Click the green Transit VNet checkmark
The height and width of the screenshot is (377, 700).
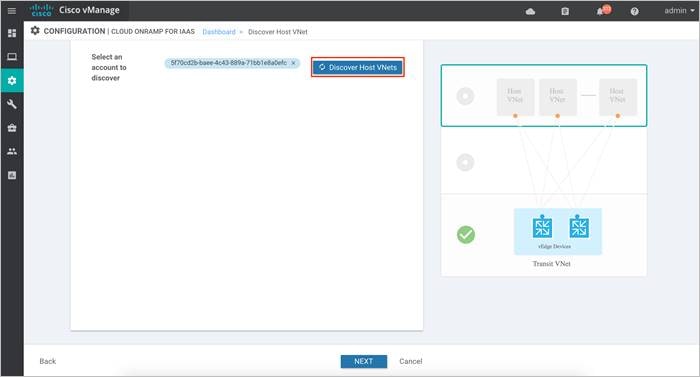(466, 235)
